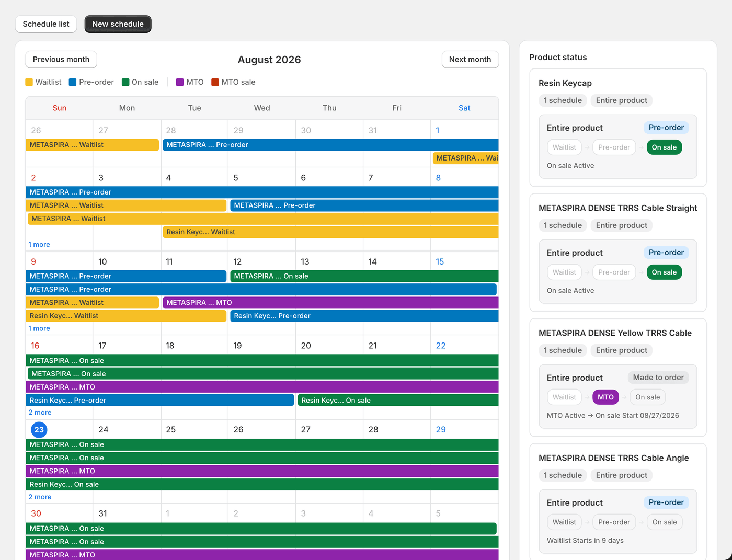Show 1 more events for August 9 week
The width and height of the screenshot is (732, 560).
[x=39, y=328]
